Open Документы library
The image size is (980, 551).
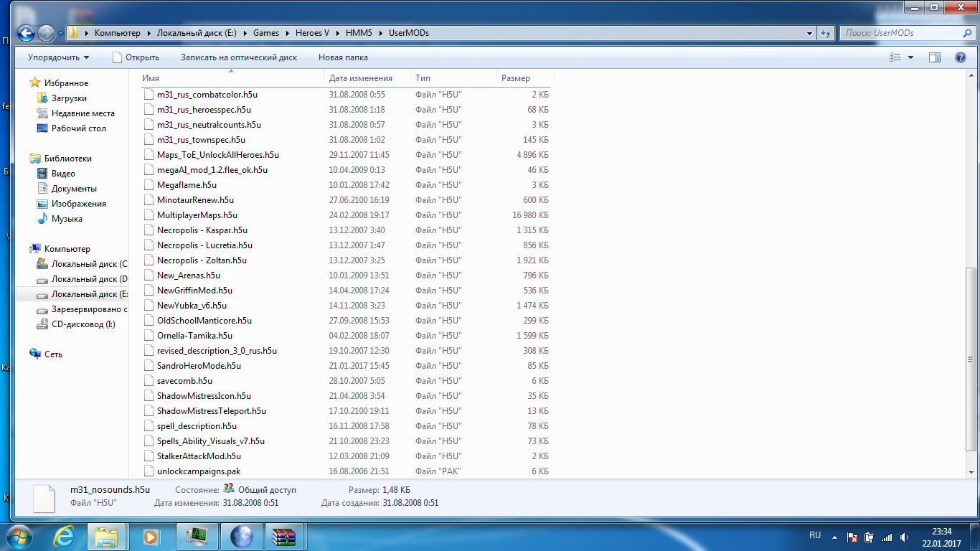tap(74, 189)
